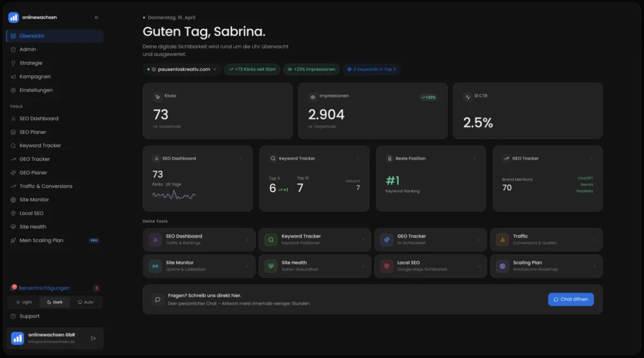Set theme to Auto

point(86,302)
